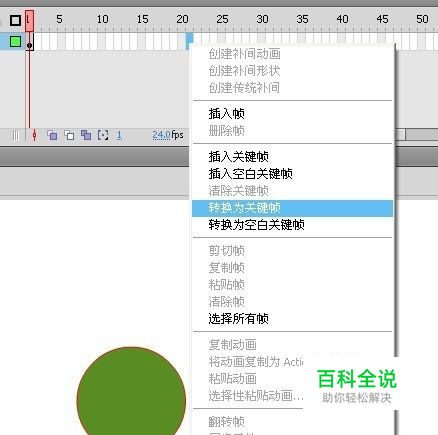Click the frame 40 label on the ruler

pyautogui.click(x=342, y=19)
